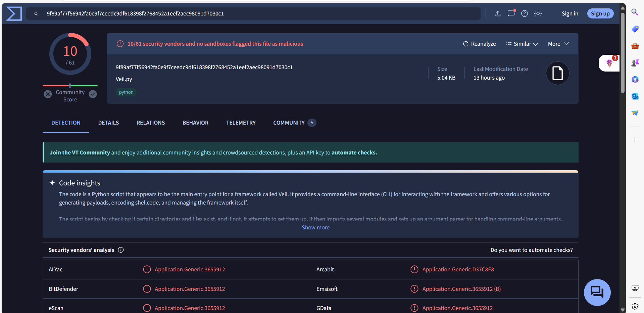Click the magnifier icon in the hash search bar

pyautogui.click(x=36, y=14)
